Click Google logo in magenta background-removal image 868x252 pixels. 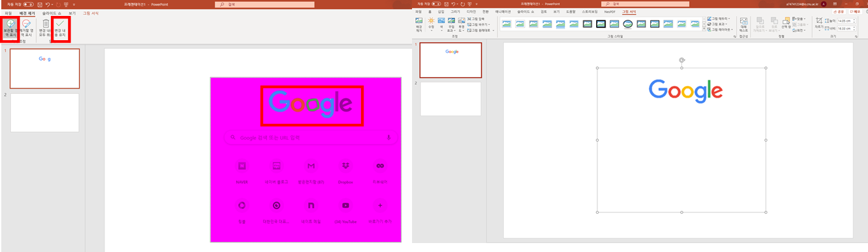click(x=310, y=103)
